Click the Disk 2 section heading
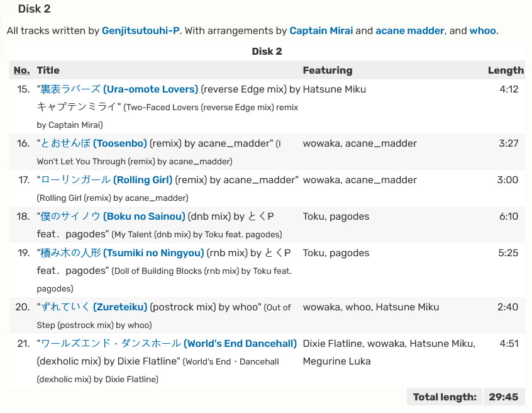The image size is (532, 413). 34,9
